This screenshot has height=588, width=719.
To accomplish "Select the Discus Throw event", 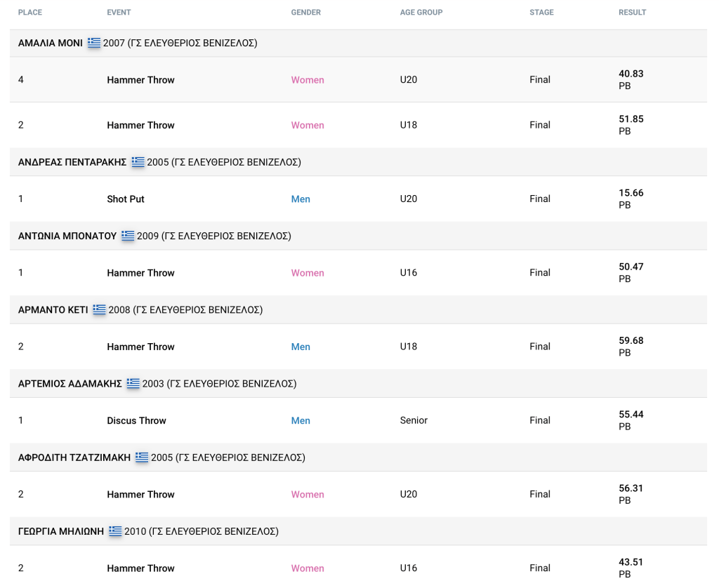I will [136, 421].
